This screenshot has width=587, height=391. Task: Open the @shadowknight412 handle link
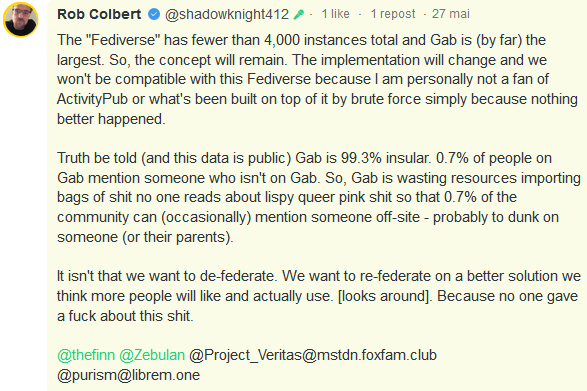pos(227,14)
